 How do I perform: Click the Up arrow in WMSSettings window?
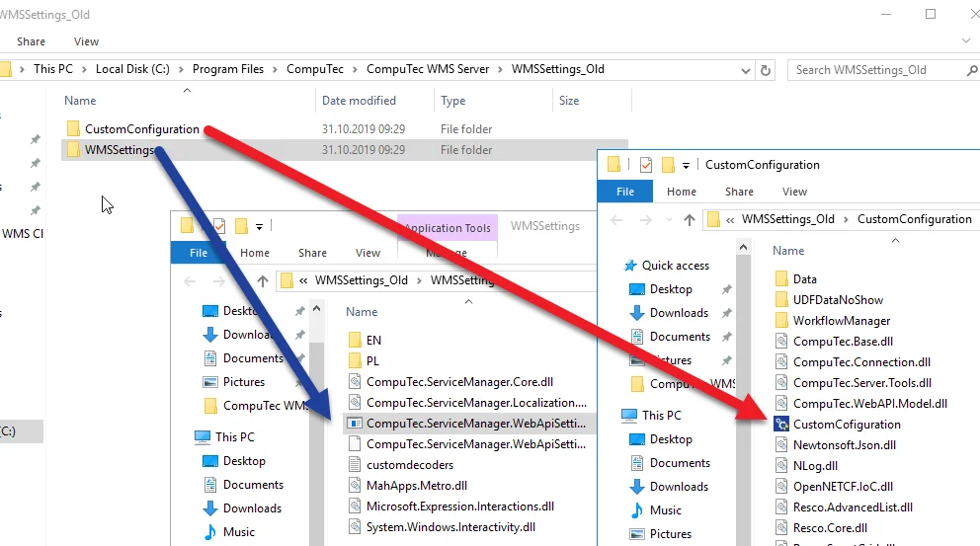click(x=263, y=280)
